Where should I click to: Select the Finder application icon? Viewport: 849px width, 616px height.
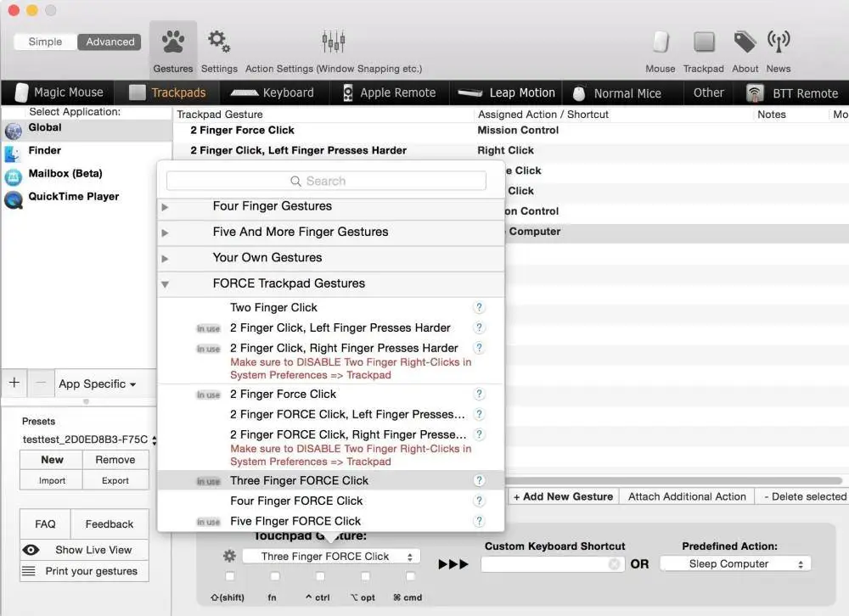click(x=13, y=154)
